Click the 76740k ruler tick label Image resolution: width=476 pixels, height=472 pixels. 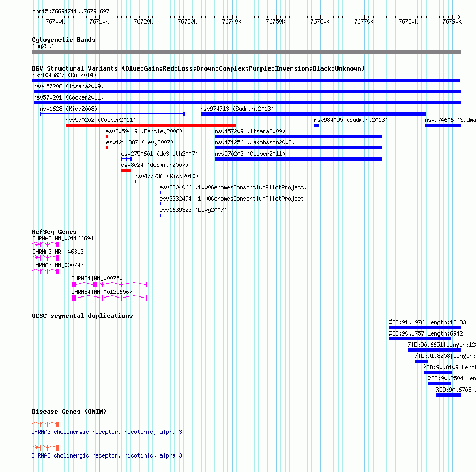pyautogui.click(x=232, y=21)
